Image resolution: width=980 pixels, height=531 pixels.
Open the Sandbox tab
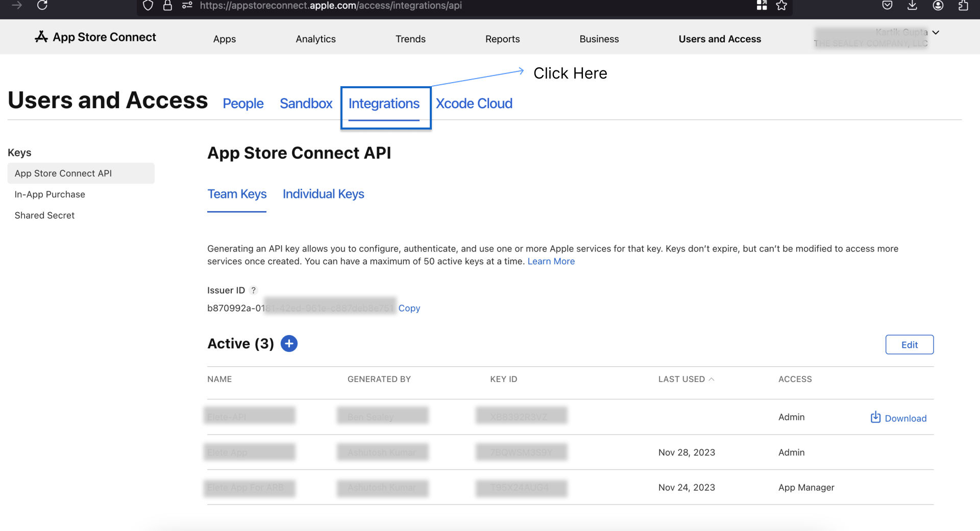tap(306, 104)
